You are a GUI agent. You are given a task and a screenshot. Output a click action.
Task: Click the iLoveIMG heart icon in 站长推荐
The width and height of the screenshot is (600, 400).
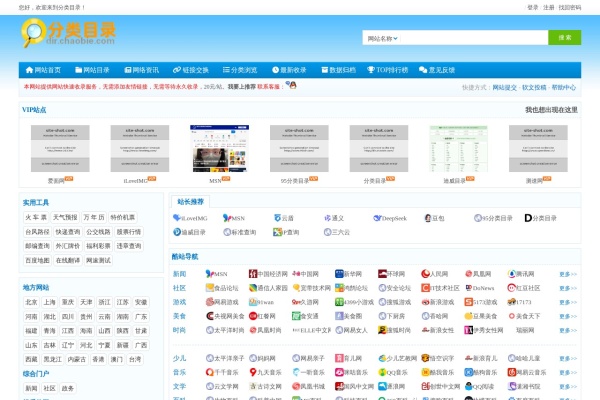pos(176,218)
